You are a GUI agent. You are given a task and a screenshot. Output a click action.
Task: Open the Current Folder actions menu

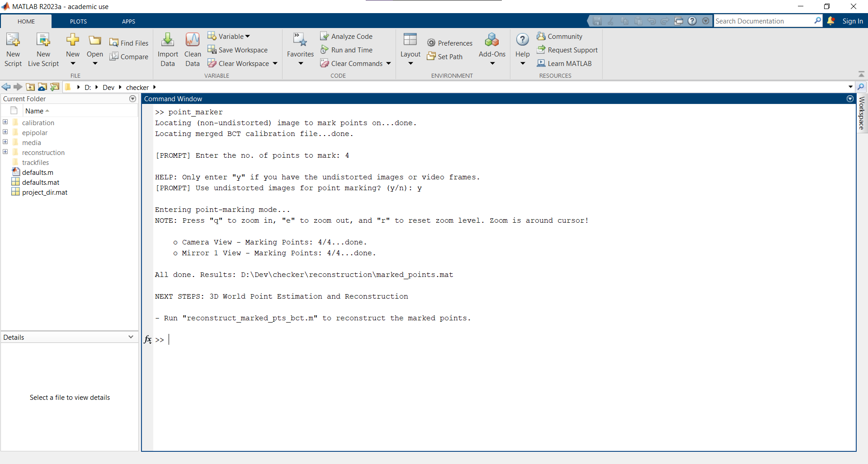pos(132,98)
